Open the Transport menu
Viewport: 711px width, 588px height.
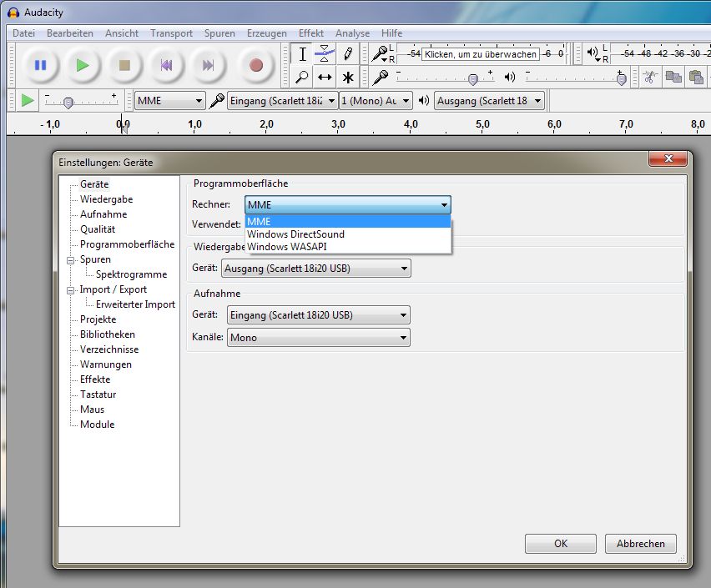171,33
